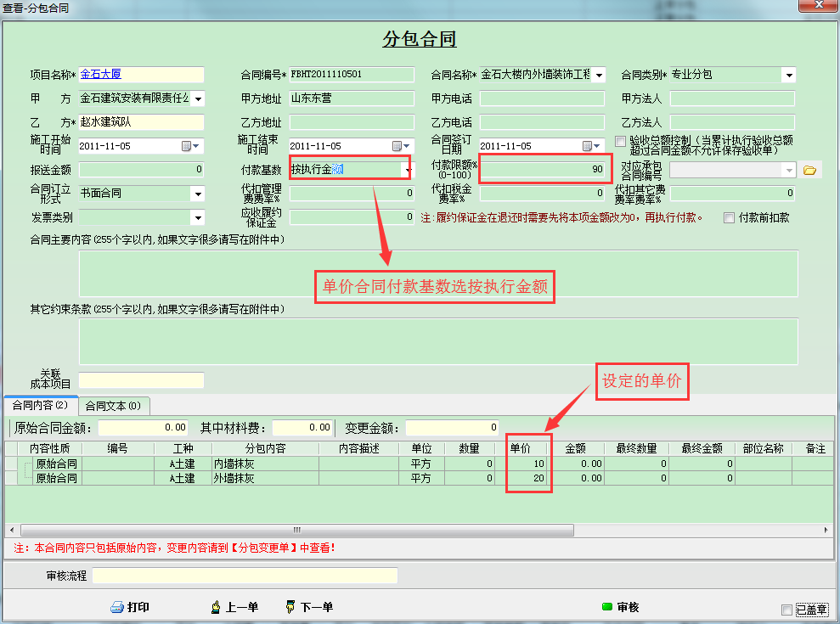Check the 已盖章 checkbox

pyautogui.click(x=786, y=610)
